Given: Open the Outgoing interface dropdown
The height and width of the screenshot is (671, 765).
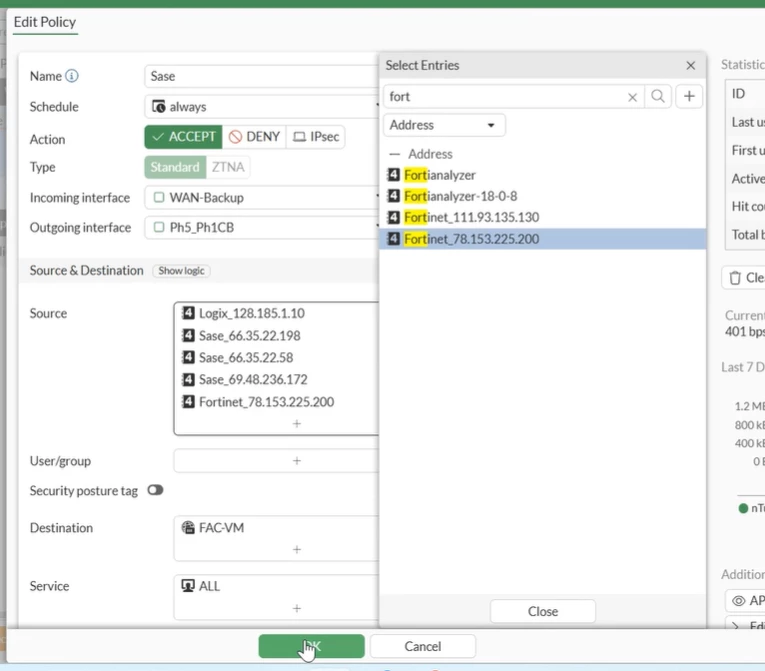Looking at the screenshot, I should coord(262,227).
